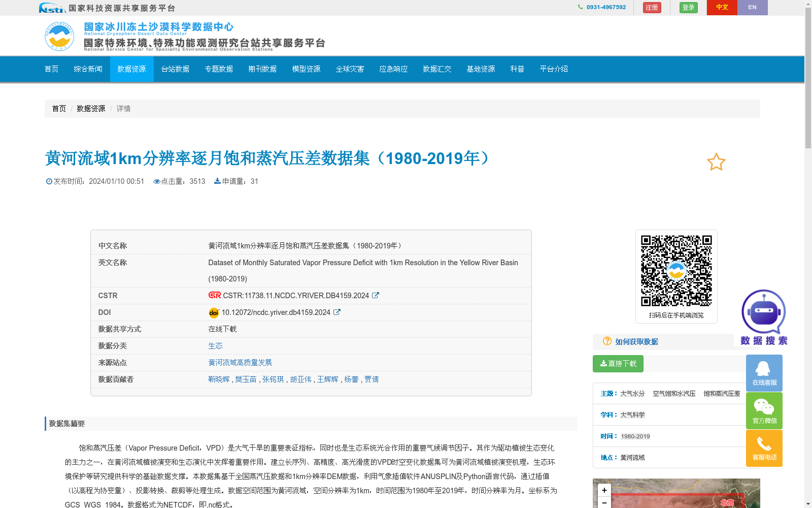Viewport: 812px width, 508px height.
Task: Open contributor 王辉辉
Action: pos(328,379)
